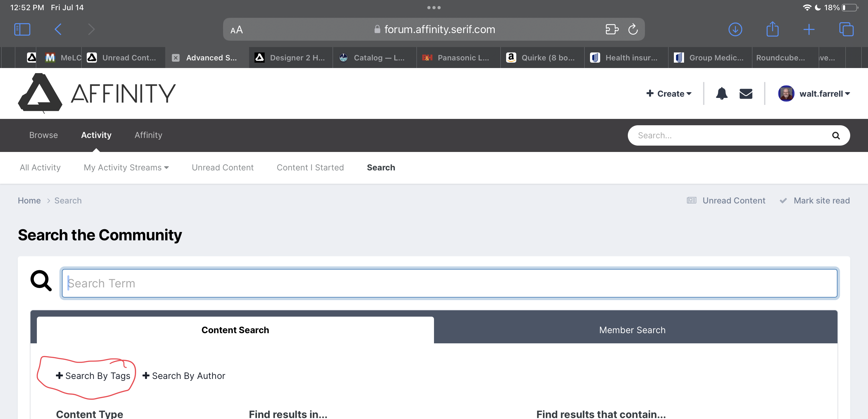Click the plus icon for Search By Tags
868x419 pixels.
59,375
